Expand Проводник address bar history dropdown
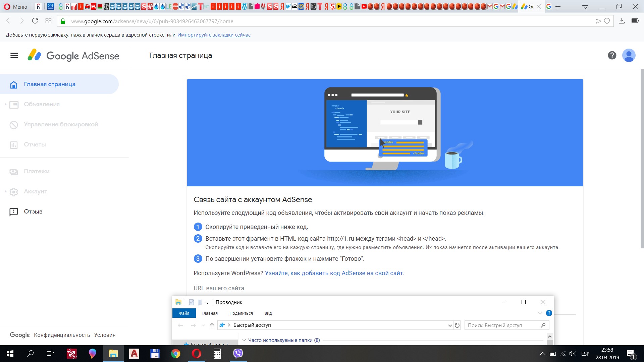The width and height of the screenshot is (644, 362). (x=450, y=325)
